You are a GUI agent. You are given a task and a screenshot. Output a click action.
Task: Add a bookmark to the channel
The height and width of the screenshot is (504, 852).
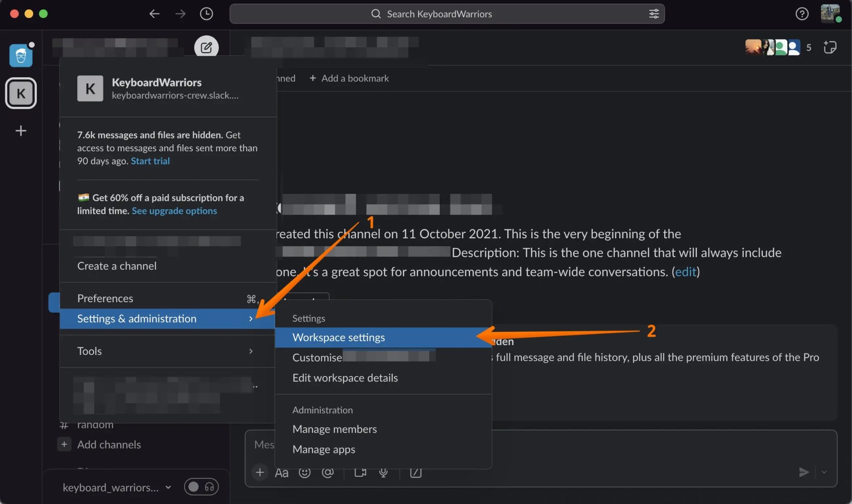pyautogui.click(x=349, y=78)
